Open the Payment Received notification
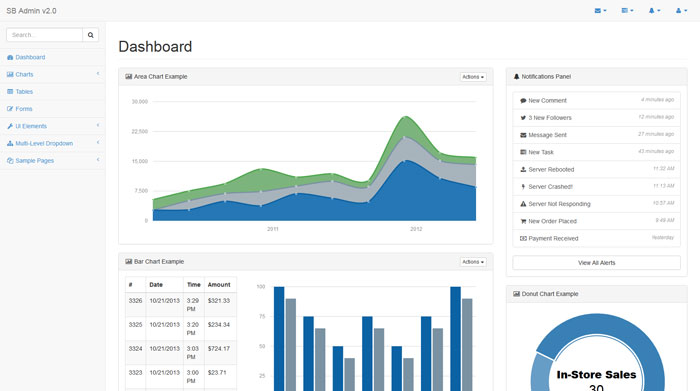Viewport: 700px width, 391px height. point(596,238)
